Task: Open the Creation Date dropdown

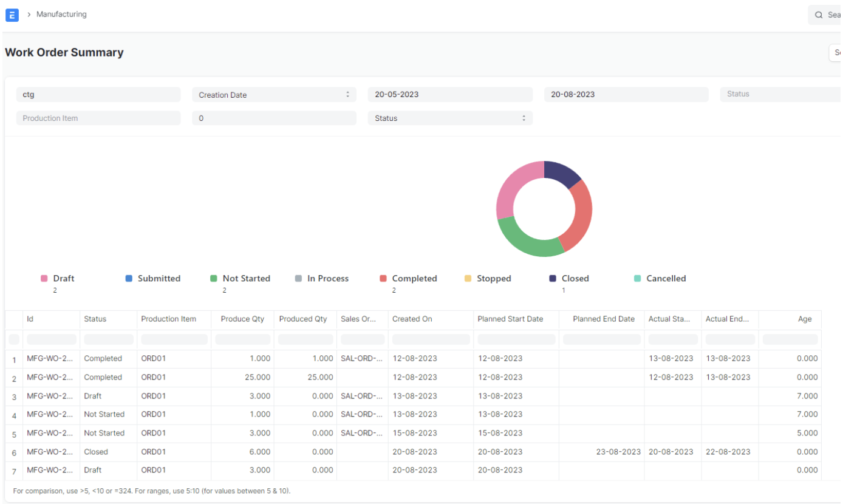Action: pyautogui.click(x=274, y=95)
